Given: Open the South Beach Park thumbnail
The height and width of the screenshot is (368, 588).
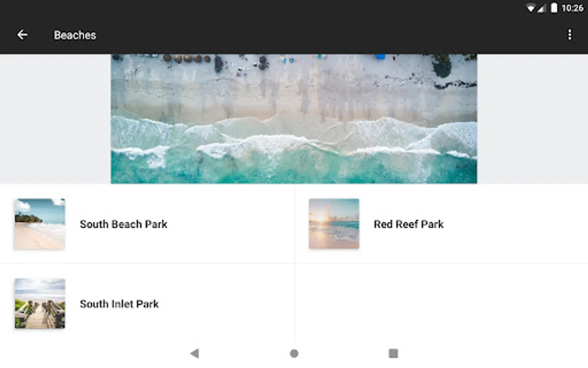Looking at the screenshot, I should pyautogui.click(x=40, y=224).
